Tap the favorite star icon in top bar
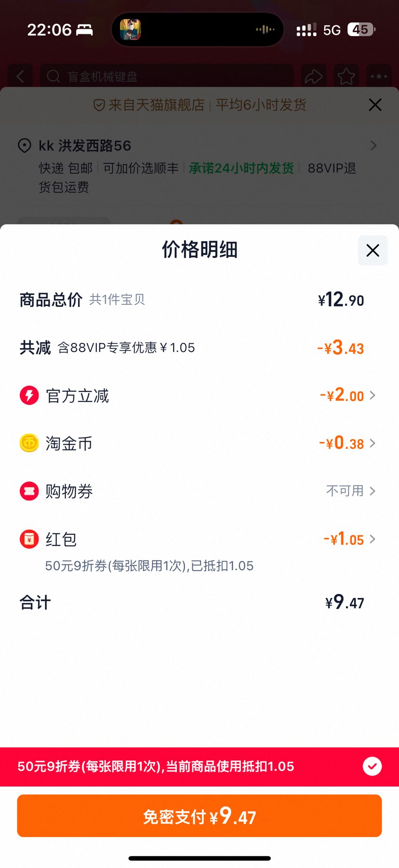This screenshot has height=868, width=399. point(346,76)
